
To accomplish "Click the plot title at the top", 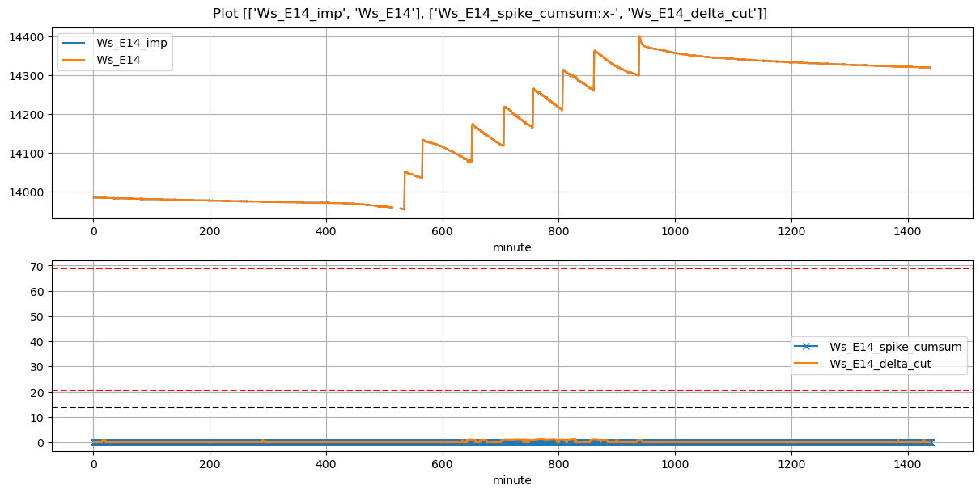I will 490,13.
